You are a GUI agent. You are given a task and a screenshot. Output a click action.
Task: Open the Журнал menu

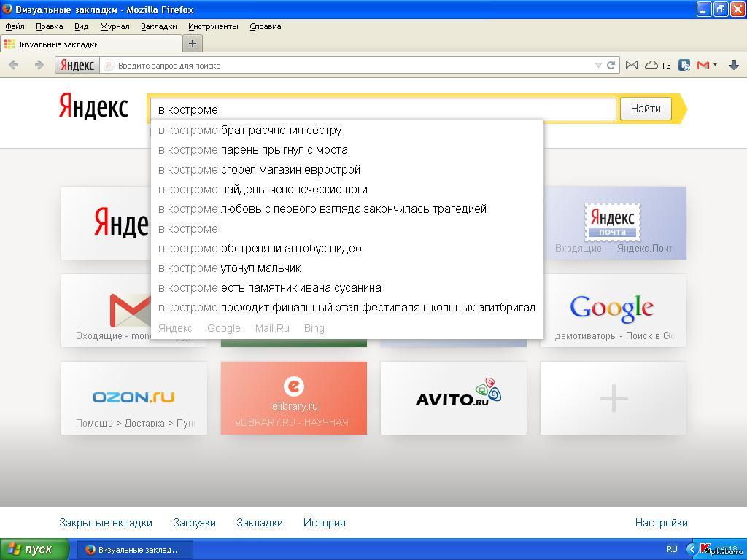click(x=115, y=27)
